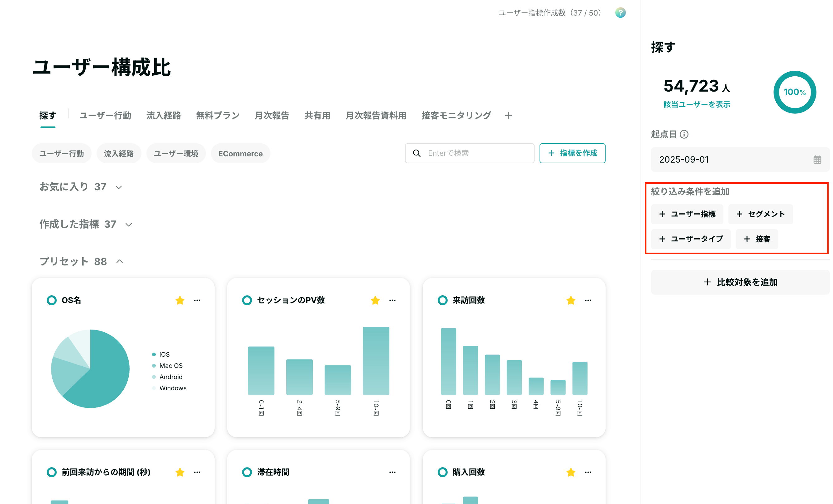Expand the 作成した指標 37 section
The height and width of the screenshot is (504, 833).
pos(86,224)
